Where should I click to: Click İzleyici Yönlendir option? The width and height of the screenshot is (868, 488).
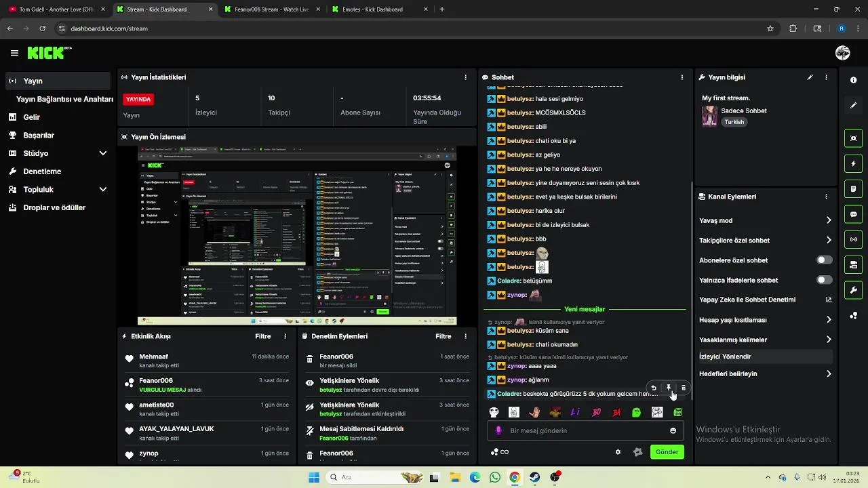765,357
